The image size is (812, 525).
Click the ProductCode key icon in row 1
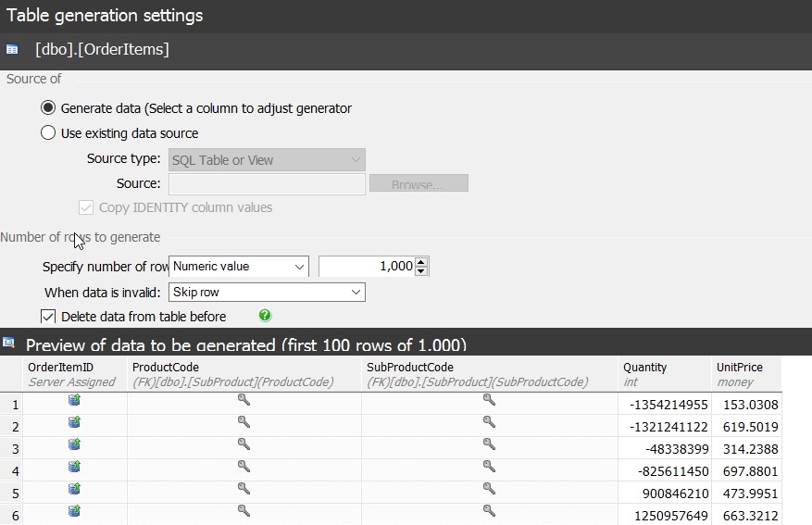(x=244, y=399)
